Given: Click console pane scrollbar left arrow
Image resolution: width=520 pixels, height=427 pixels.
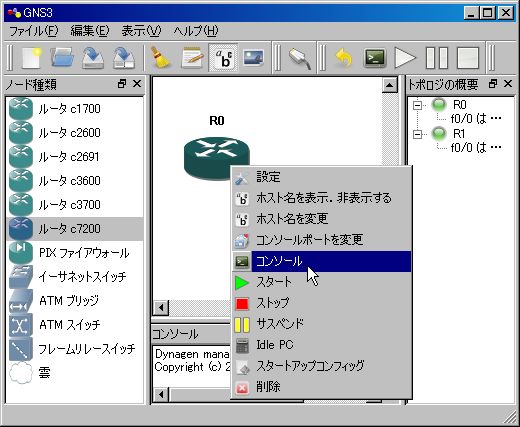Looking at the screenshot, I should (x=161, y=395).
